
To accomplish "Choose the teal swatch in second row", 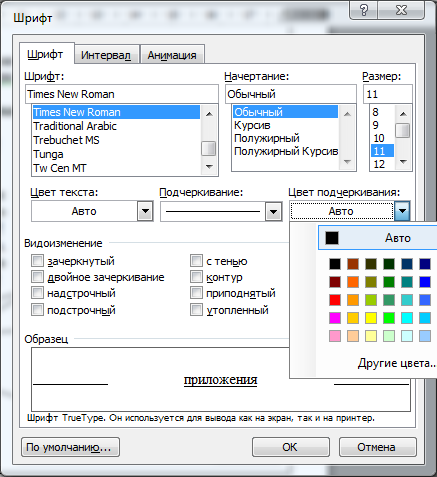I will [407, 282].
